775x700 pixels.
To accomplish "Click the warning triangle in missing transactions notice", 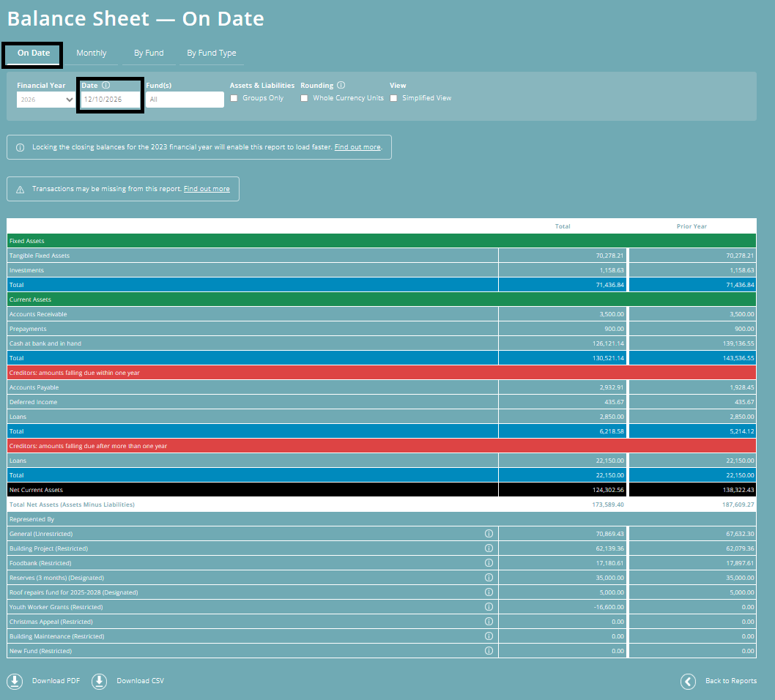I will (x=21, y=189).
